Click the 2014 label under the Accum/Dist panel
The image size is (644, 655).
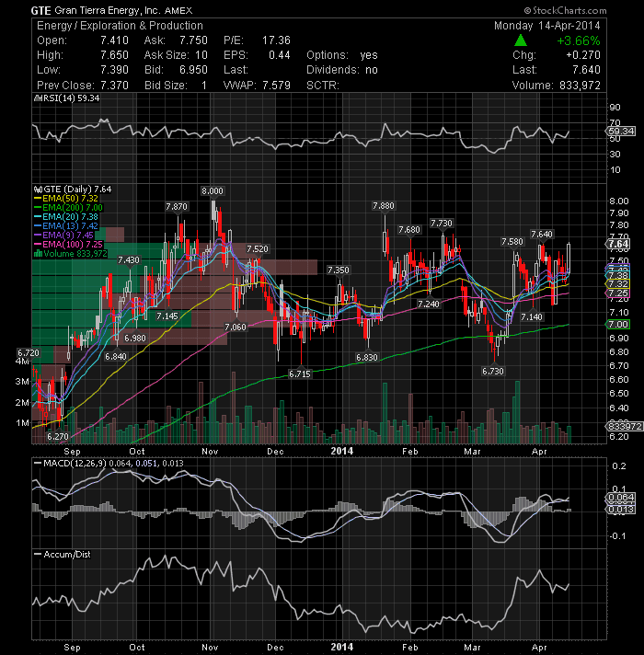tap(341, 647)
